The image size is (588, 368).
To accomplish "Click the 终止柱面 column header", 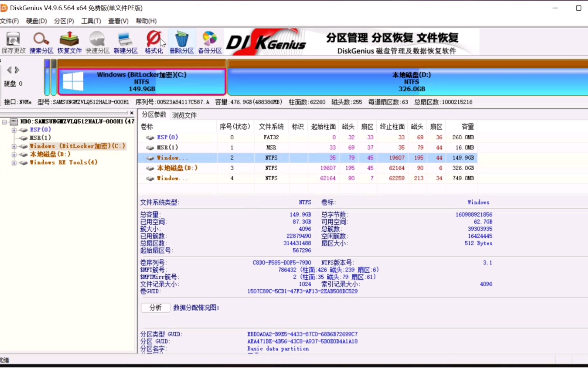I will pyautogui.click(x=392, y=127).
